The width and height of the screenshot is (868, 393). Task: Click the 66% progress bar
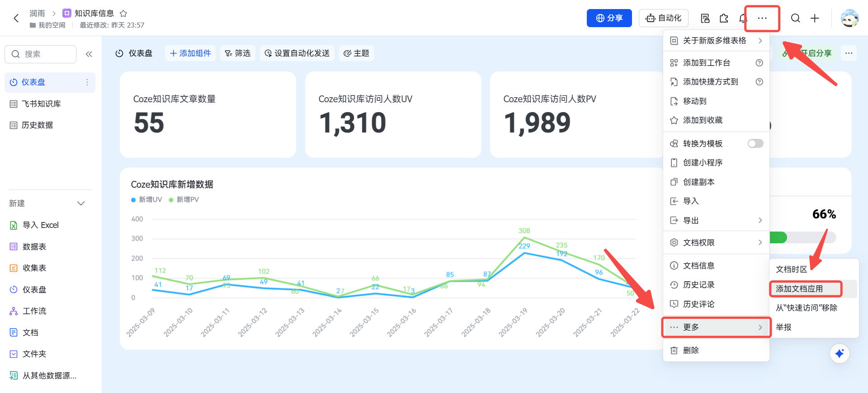pyautogui.click(x=803, y=238)
